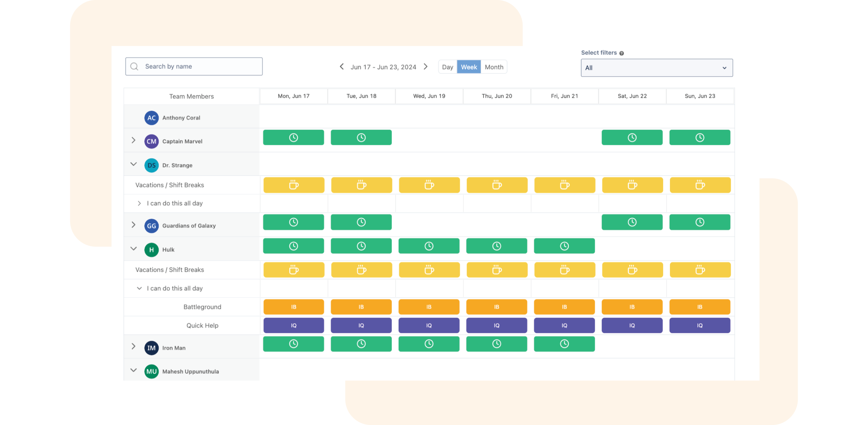
Task: Advance to next week with right arrow
Action: (x=426, y=67)
